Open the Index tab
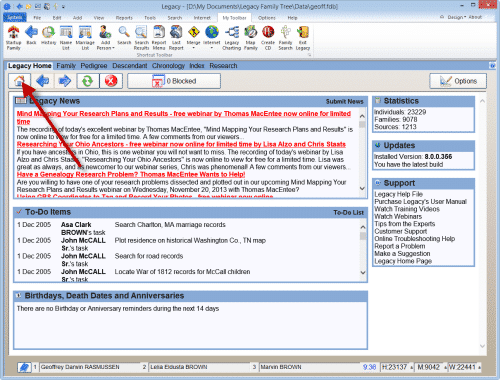The height and width of the screenshot is (380, 500). point(197,66)
